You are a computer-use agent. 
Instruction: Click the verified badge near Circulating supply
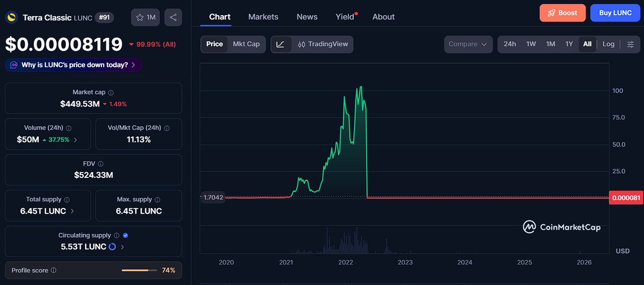[x=126, y=236]
